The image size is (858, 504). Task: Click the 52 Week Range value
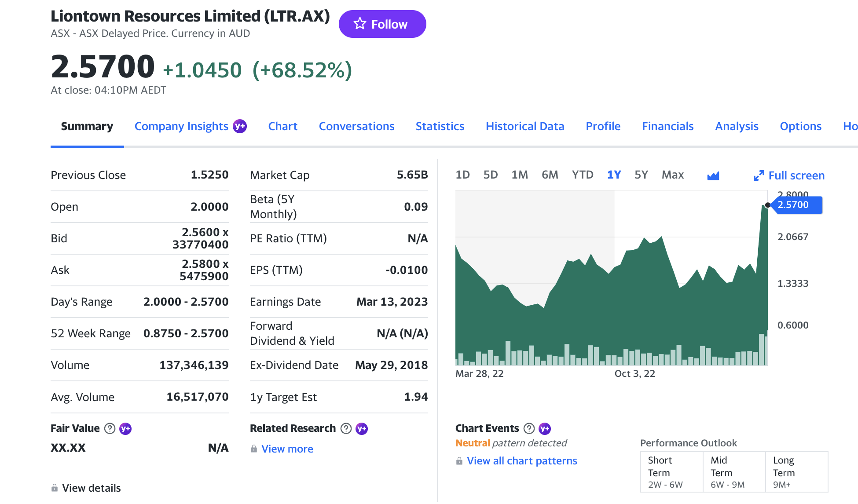click(186, 333)
